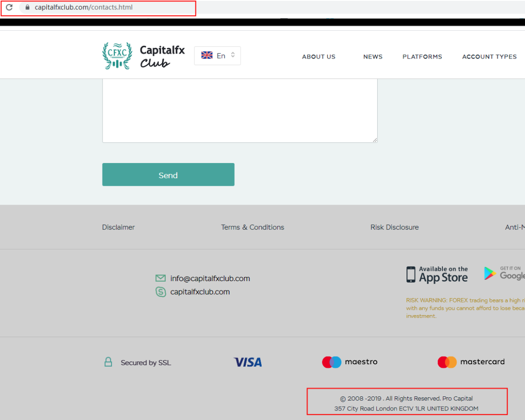The width and height of the screenshot is (525, 420).
Task: Submit the form with Send button
Action: click(x=169, y=174)
